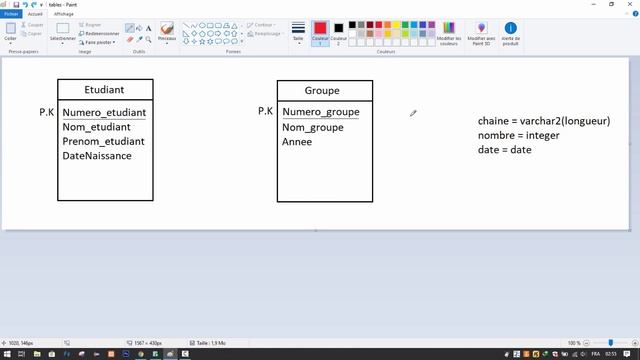The image size is (640, 360).
Task: Select the Couleur 2 black swatch
Action: tap(338, 28)
